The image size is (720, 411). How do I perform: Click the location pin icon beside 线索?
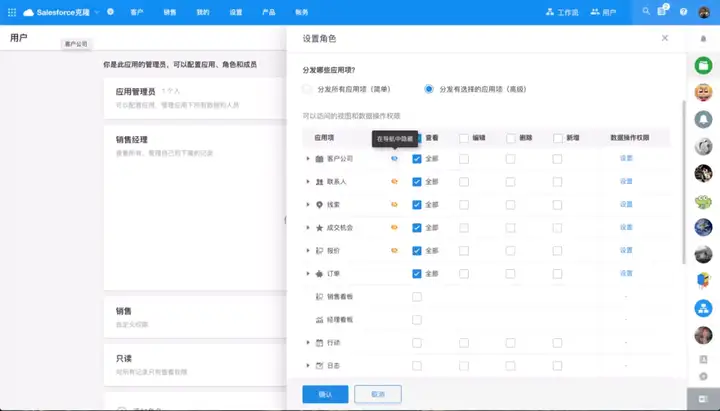coord(320,205)
